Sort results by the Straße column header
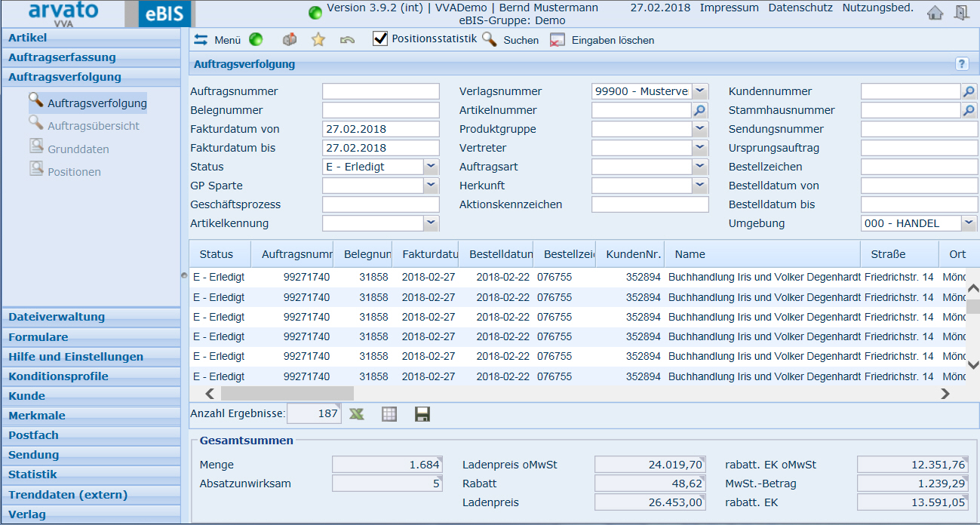 pos(899,254)
